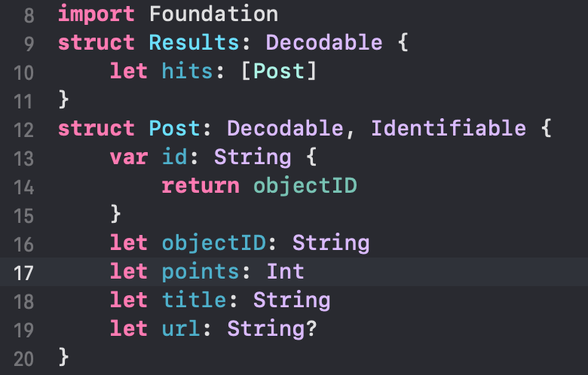Select line number 10 in the gutter
Image resolution: width=588 pixels, height=375 pixels.
pos(23,72)
